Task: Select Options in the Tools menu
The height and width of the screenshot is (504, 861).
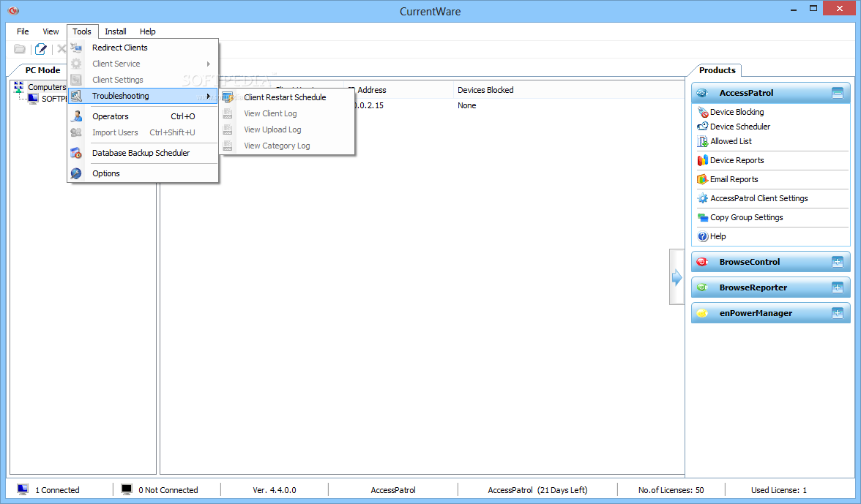Action: pos(143,173)
